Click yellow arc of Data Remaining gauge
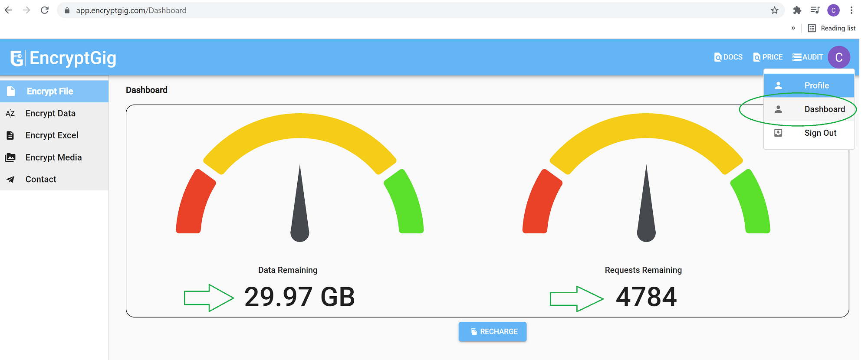This screenshot has width=868, height=360. [300, 126]
